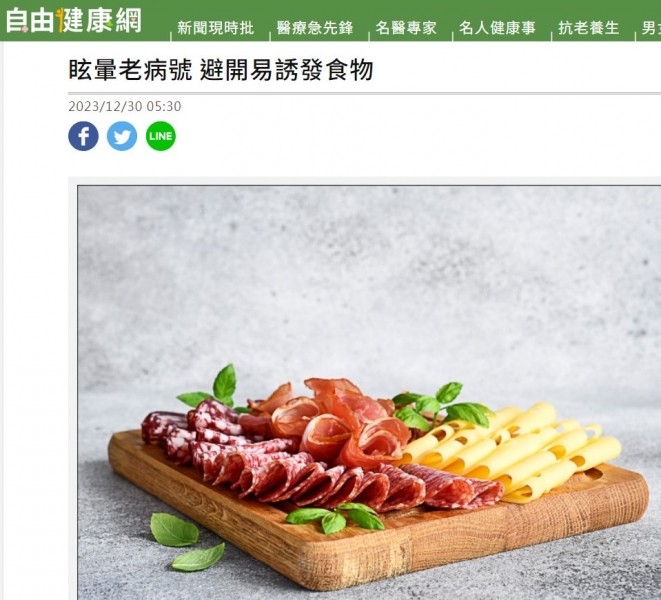Switch to the 抗老養生 section
This screenshot has height=600, width=661.
589,28
